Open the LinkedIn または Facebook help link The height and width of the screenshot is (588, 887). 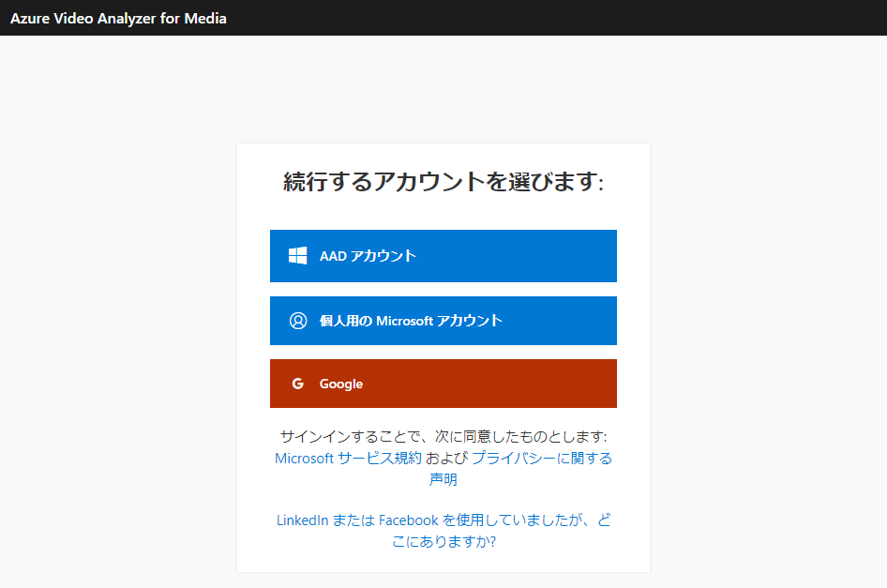click(443, 531)
